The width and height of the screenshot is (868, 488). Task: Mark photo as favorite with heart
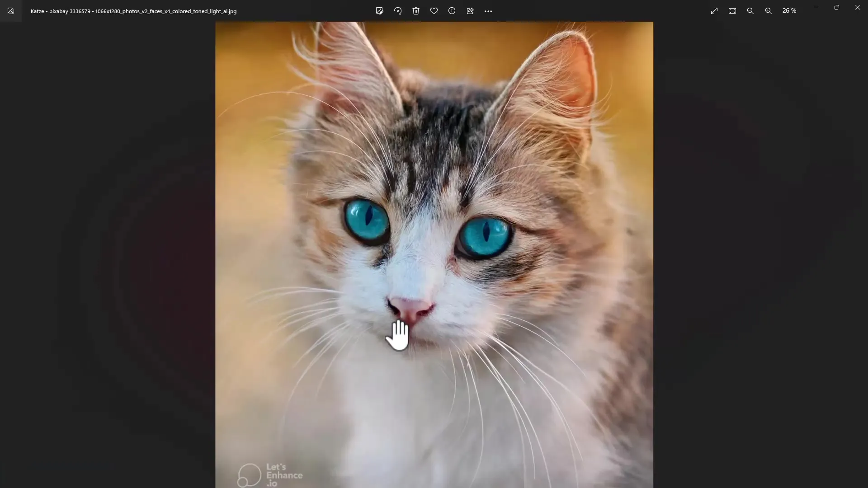point(434,11)
